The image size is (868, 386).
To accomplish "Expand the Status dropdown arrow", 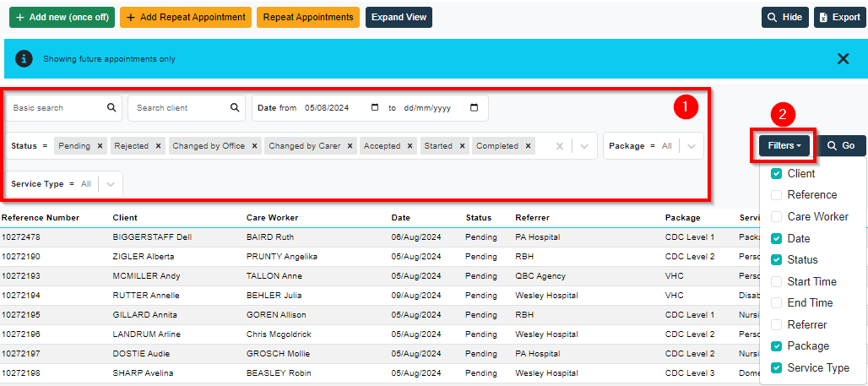I will 584,146.
